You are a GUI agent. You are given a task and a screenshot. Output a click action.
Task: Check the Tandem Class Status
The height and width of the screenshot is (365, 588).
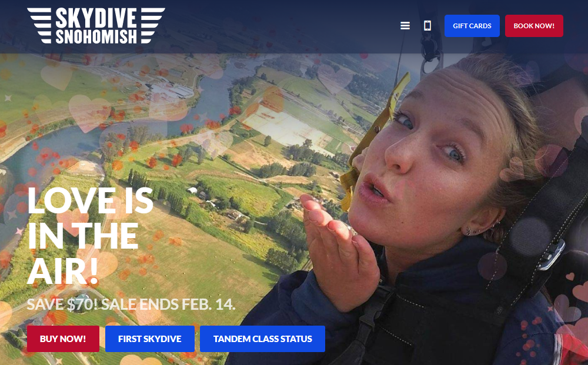click(262, 339)
